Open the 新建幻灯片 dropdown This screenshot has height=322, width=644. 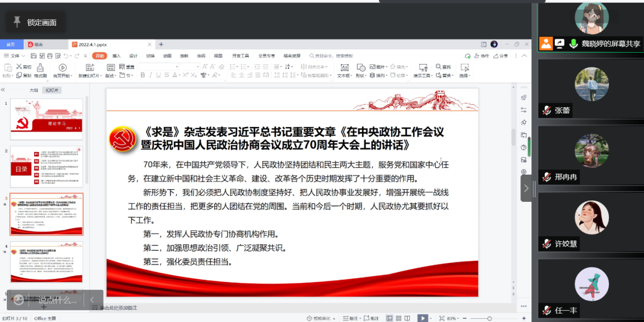click(90, 76)
